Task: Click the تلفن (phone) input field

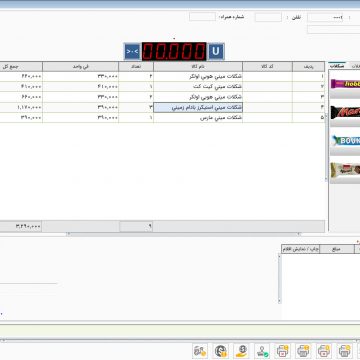Action: coord(268,17)
